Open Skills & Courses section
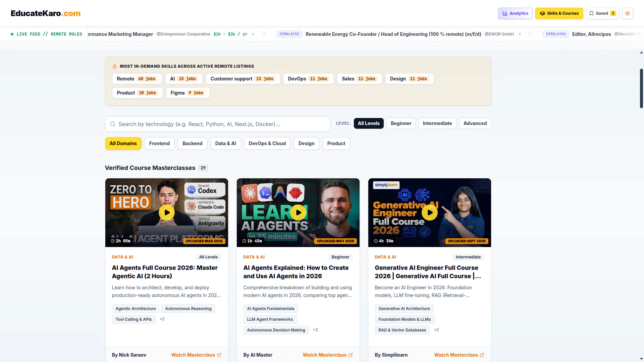Screen dimensions: 644x362 (x=559, y=13)
